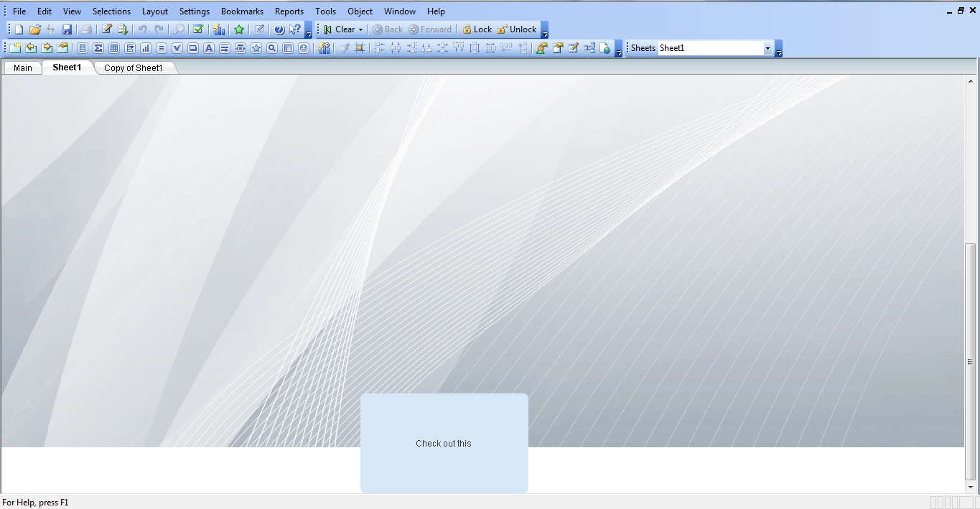Create a Table Box
The height and width of the screenshot is (509, 980).
point(113,47)
